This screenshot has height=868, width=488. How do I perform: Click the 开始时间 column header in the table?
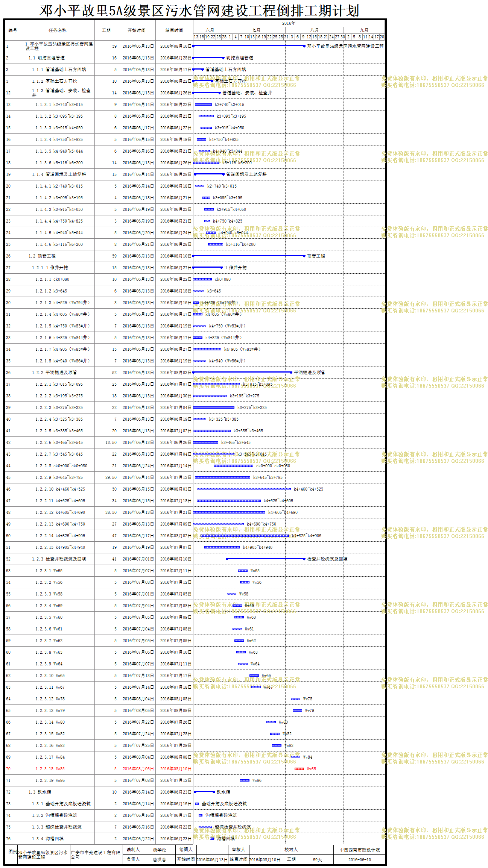136,30
